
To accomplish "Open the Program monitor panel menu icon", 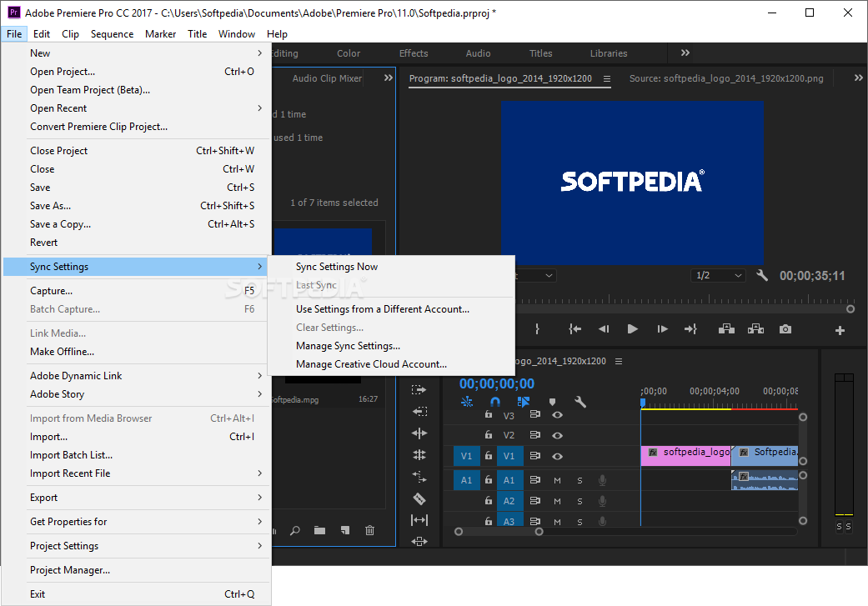I will pos(607,78).
